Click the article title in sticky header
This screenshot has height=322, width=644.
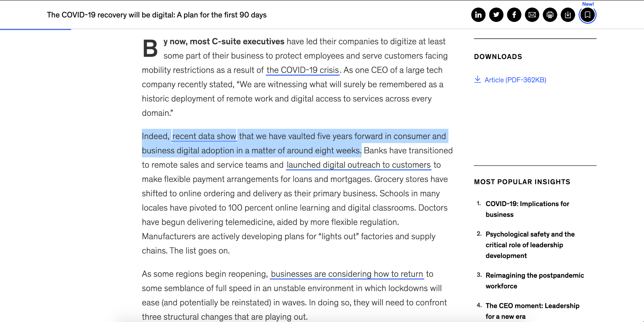pyautogui.click(x=157, y=15)
